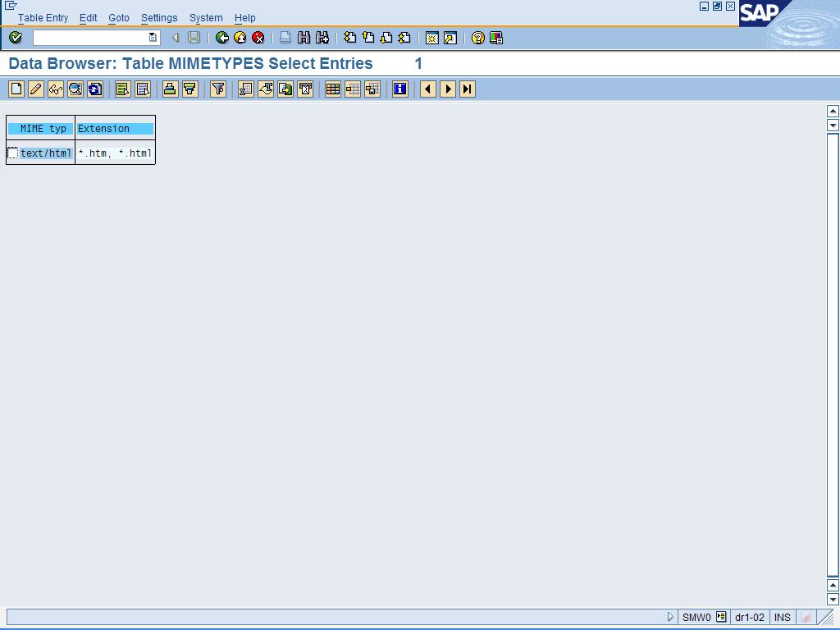Go to Next Page icon
840x630 pixels.
pyautogui.click(x=386, y=38)
